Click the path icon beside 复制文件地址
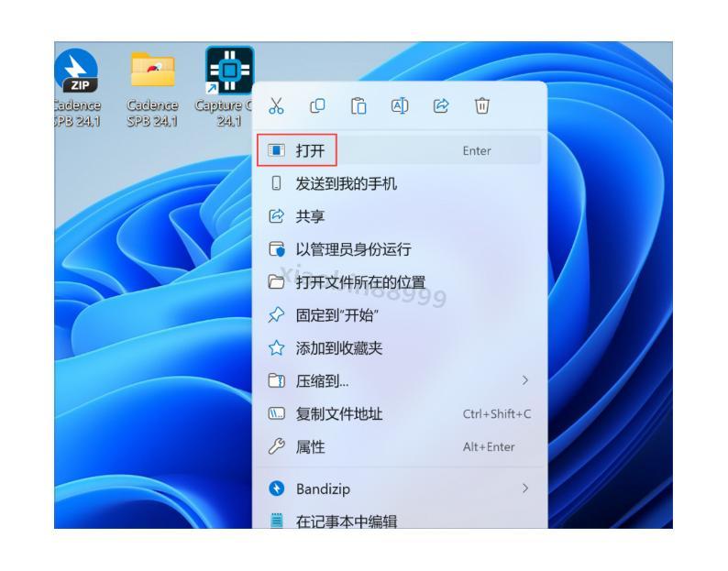The image size is (728, 571). coord(276,413)
